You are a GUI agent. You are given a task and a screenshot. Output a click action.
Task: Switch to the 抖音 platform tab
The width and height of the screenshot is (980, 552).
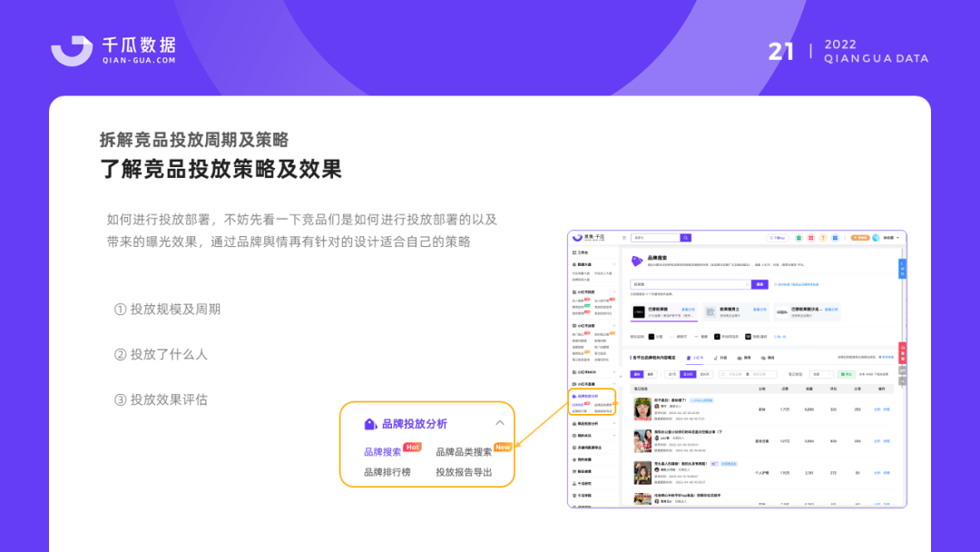tap(720, 358)
